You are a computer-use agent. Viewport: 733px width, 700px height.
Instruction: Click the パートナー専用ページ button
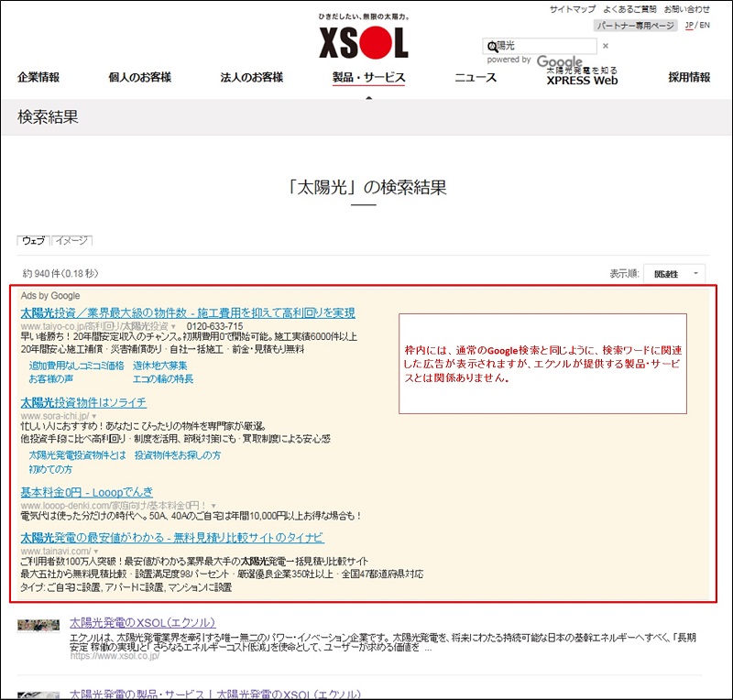click(x=635, y=26)
